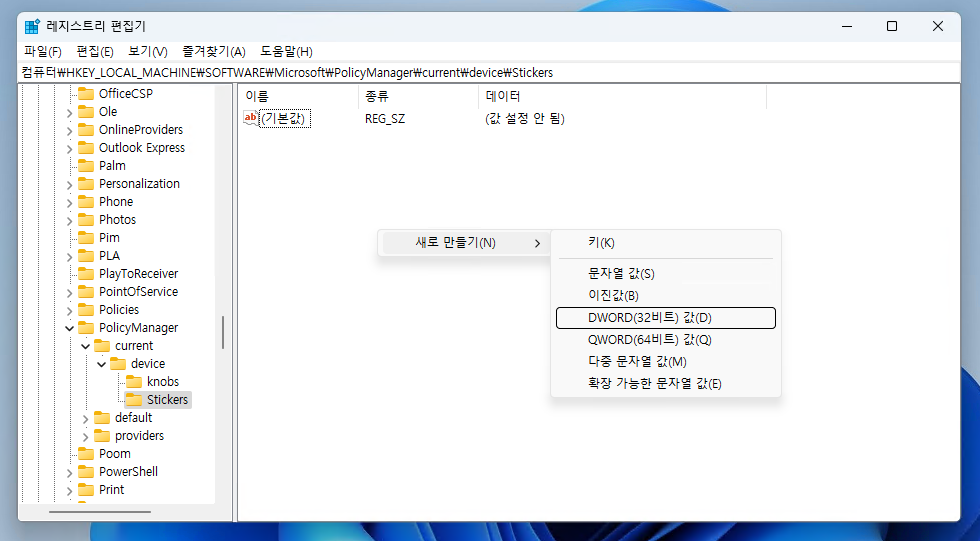Click the (값 설정 안 됨) data cell
The width and height of the screenshot is (980, 541).
click(525, 119)
